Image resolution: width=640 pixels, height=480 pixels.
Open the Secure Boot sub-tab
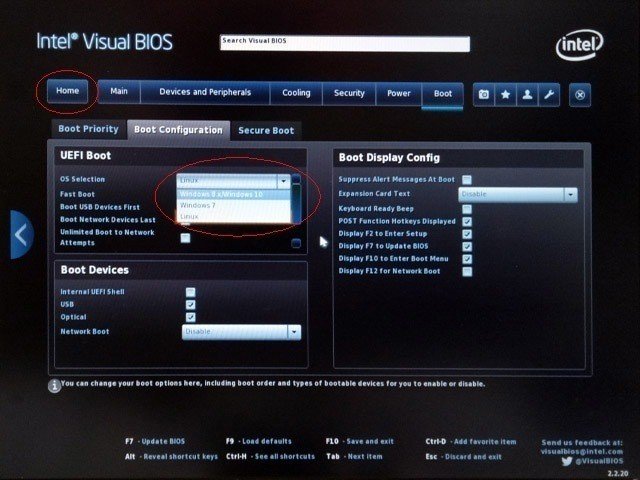coord(266,131)
